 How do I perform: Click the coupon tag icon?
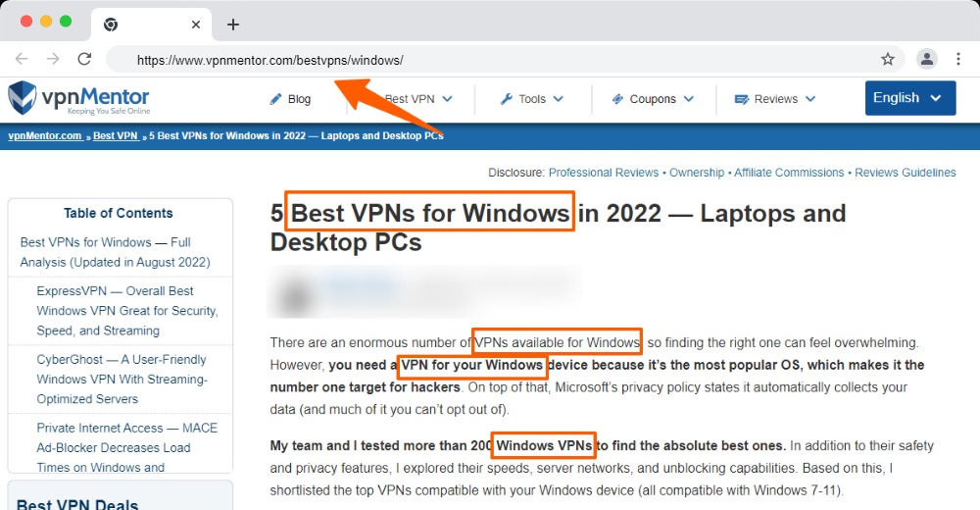coord(617,99)
